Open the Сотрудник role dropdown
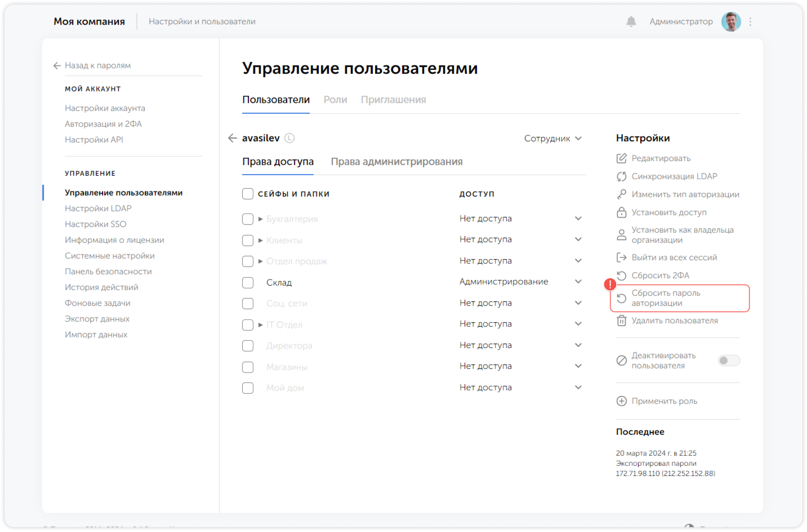Viewport: 807px width, 532px height. (x=553, y=138)
